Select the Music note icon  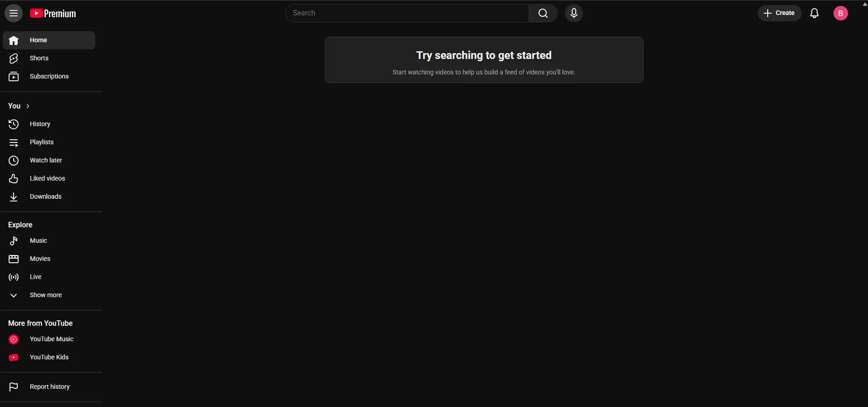click(x=14, y=241)
